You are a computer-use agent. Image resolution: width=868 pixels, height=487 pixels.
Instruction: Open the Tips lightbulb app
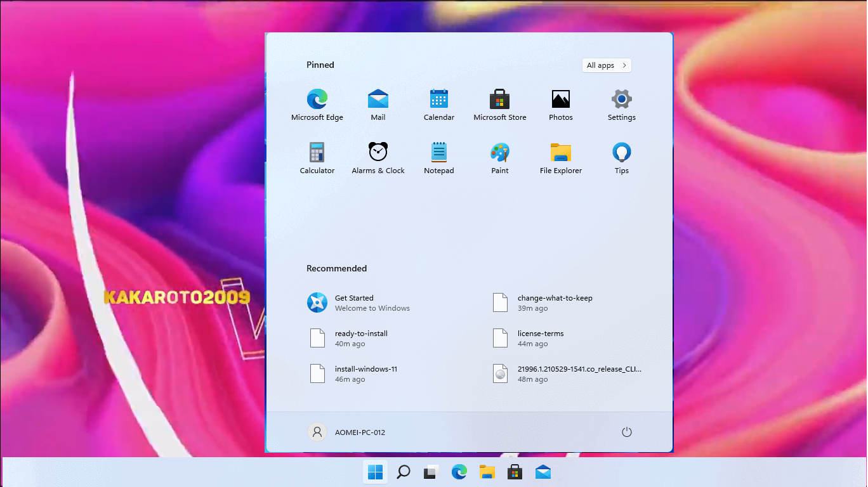pyautogui.click(x=622, y=158)
